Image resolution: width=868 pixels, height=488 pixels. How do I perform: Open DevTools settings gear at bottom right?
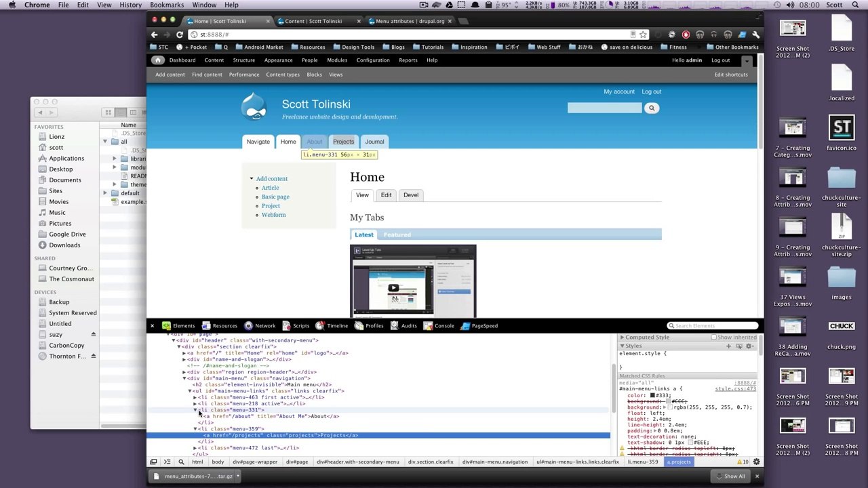click(x=756, y=462)
